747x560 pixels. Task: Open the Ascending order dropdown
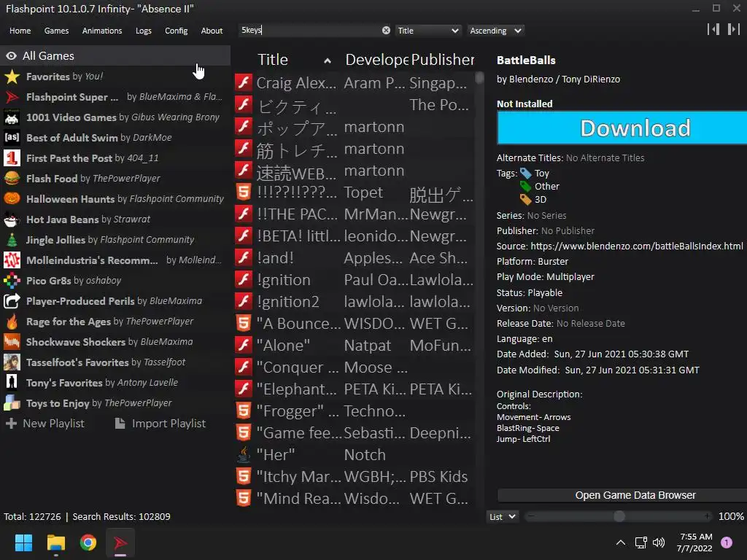pos(495,31)
